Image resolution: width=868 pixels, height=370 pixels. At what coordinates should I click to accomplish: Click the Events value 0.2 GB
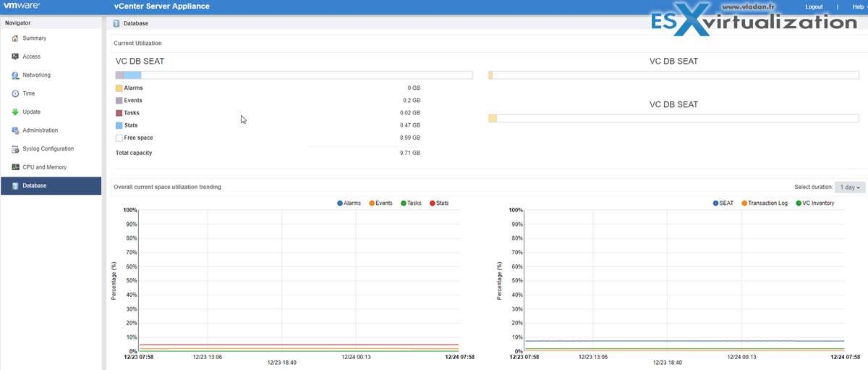[412, 101]
